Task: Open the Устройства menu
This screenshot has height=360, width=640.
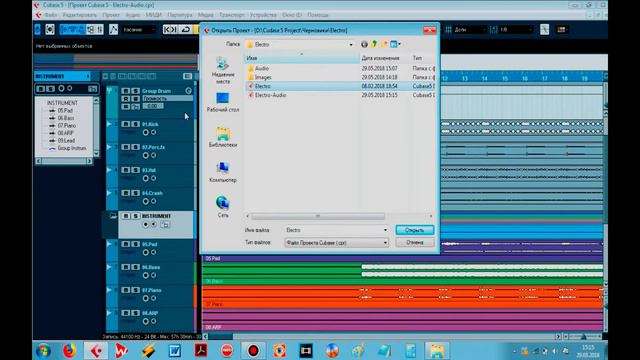Action: click(x=263, y=15)
